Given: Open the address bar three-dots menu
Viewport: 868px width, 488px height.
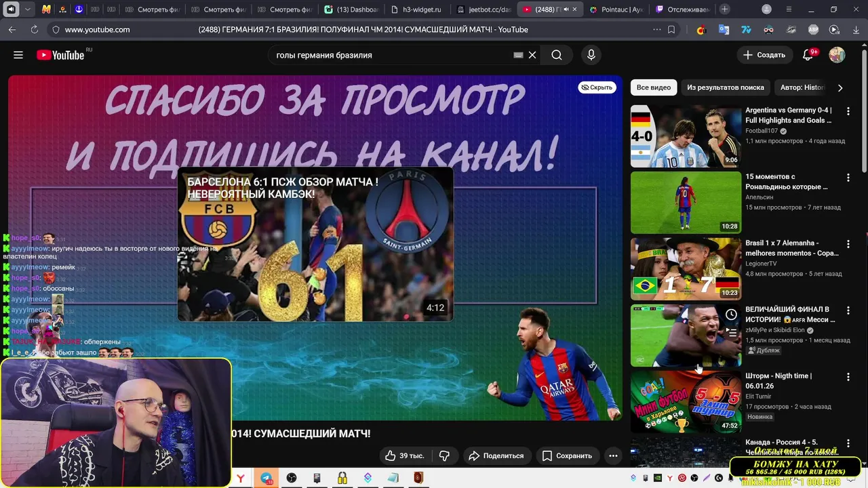Looking at the screenshot, I should coord(656,29).
